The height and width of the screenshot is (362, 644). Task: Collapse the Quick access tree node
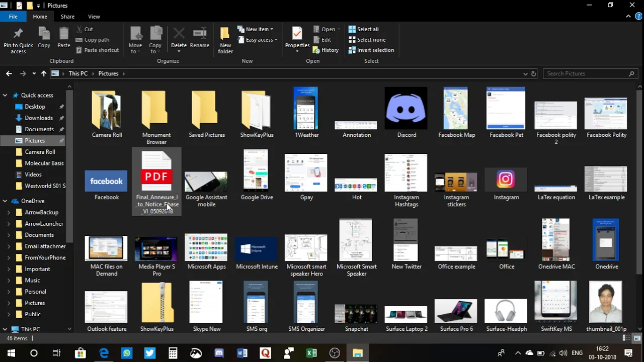click(5, 95)
